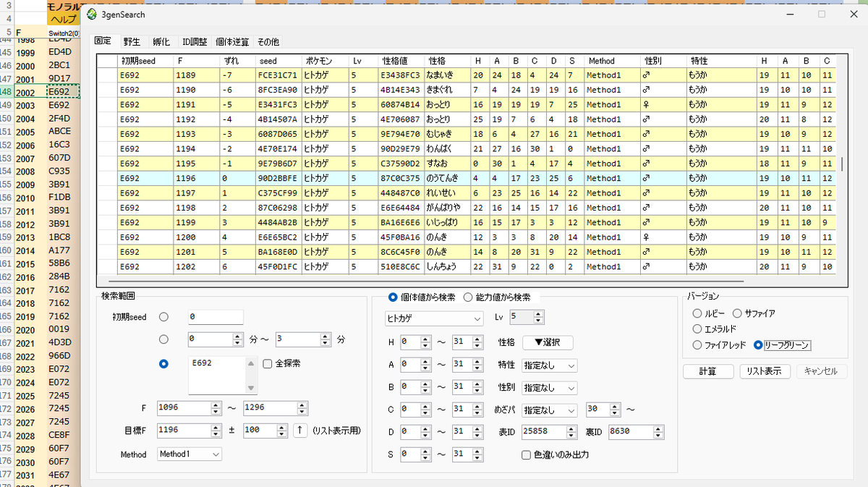Image resolution: width=868 pixels, height=487 pixels.
Task: Enable the 全探索 checkbox
Action: pyautogui.click(x=267, y=363)
